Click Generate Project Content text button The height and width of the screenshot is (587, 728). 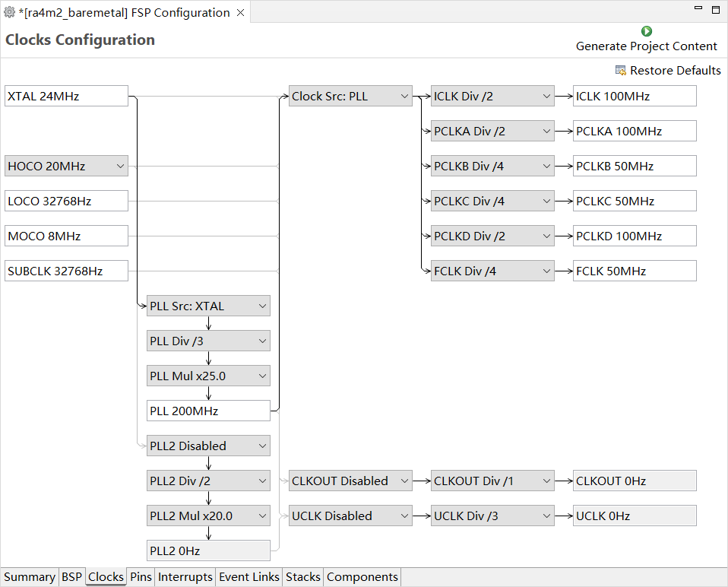coord(646,46)
